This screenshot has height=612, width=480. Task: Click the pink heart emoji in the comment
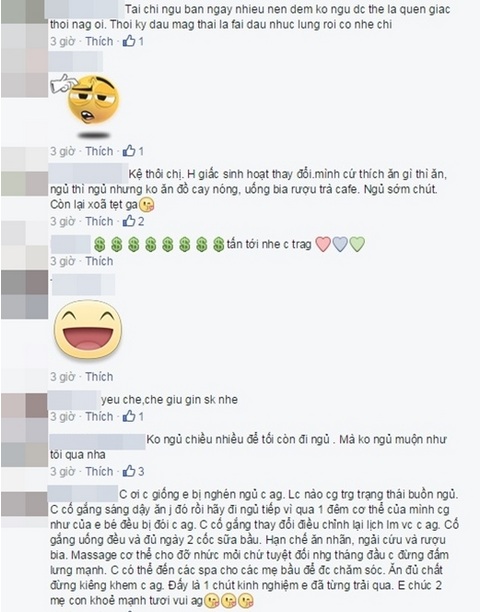click(x=323, y=244)
